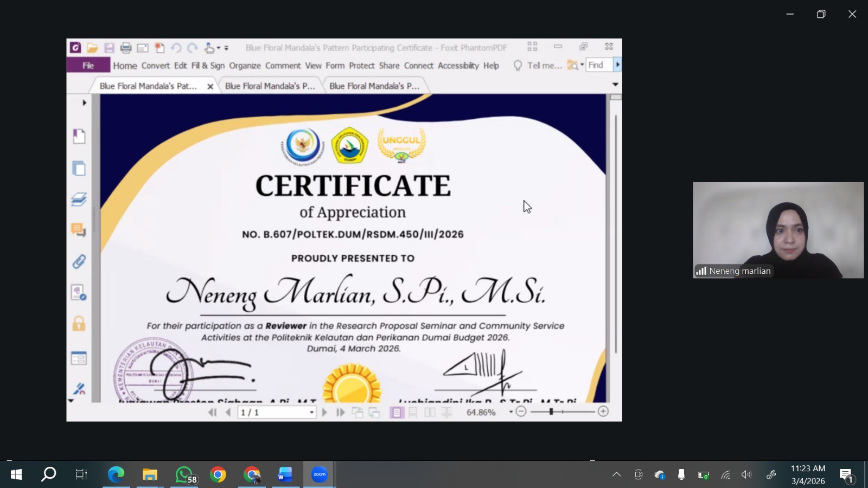
Task: Click the Undo arrow icon
Action: click(x=176, y=48)
